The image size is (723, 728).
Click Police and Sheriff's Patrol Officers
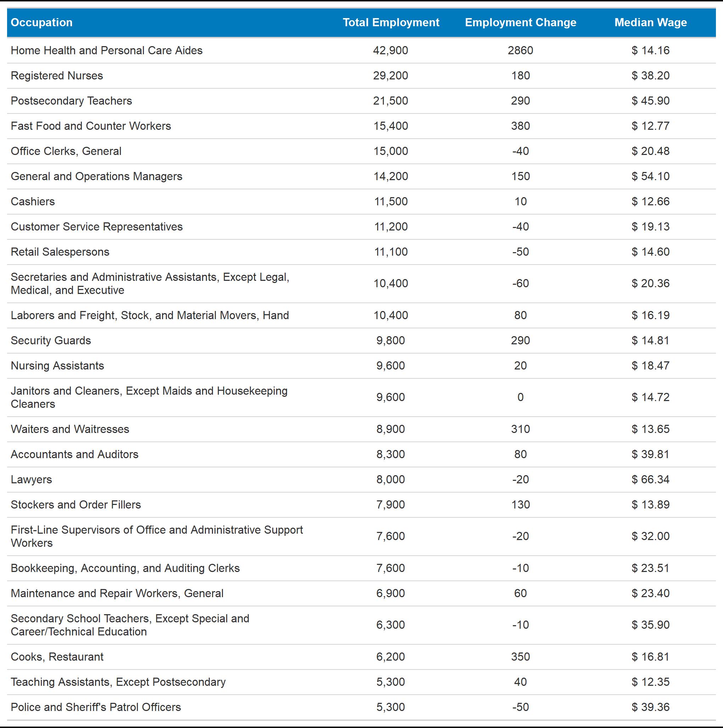tap(96, 707)
